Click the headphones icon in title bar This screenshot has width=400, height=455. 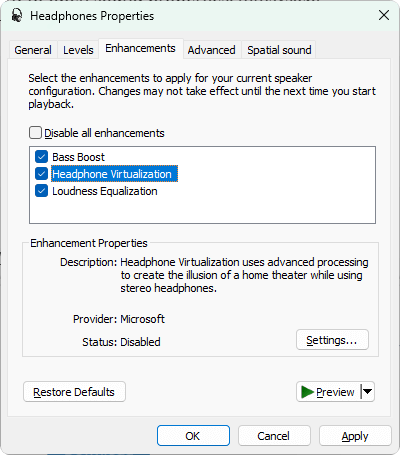coord(17,15)
